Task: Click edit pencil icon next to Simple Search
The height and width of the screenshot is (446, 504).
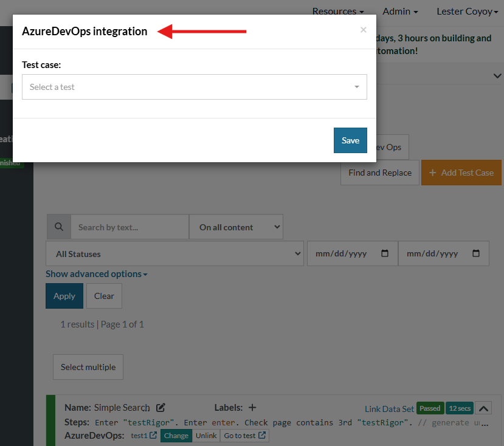Action: pyautogui.click(x=161, y=408)
